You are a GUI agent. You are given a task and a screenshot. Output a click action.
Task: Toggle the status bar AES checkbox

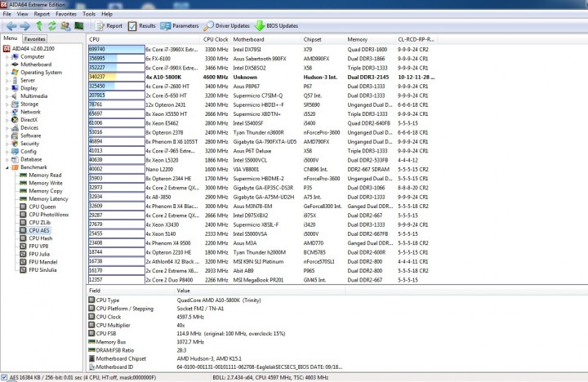click(4, 377)
